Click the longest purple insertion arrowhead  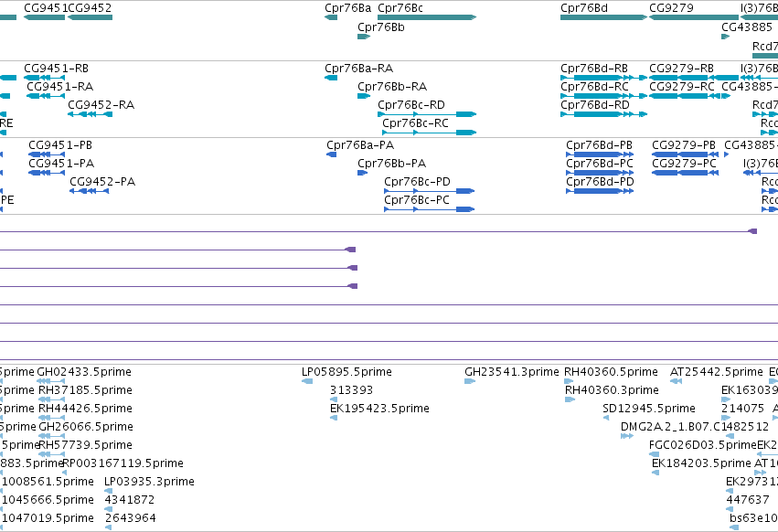tap(752, 231)
